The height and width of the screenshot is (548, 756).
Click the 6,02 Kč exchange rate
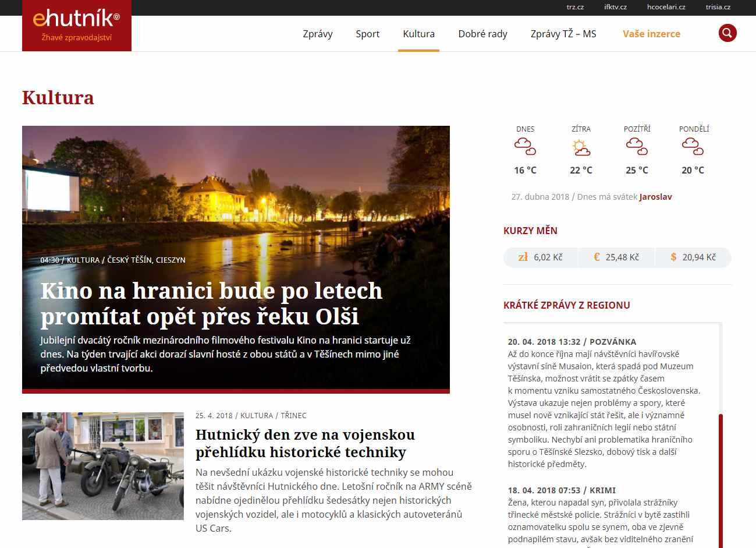548,257
